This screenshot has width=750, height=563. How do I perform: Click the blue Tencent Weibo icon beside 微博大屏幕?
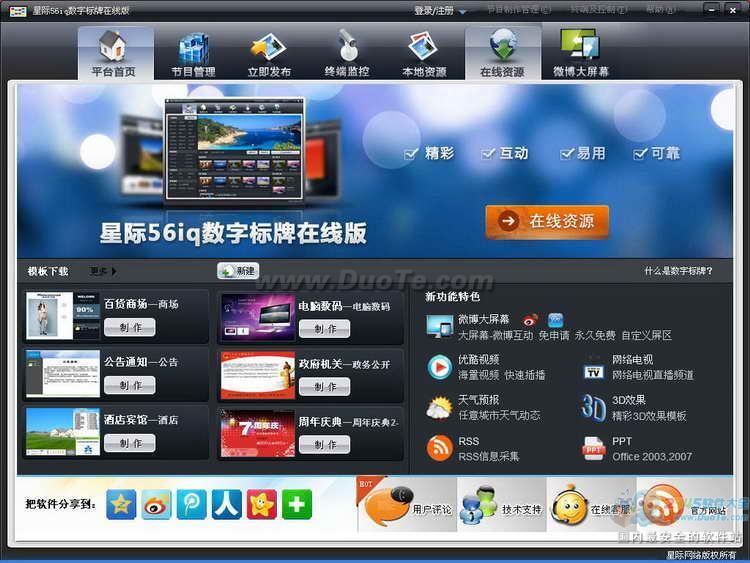[x=555, y=320]
